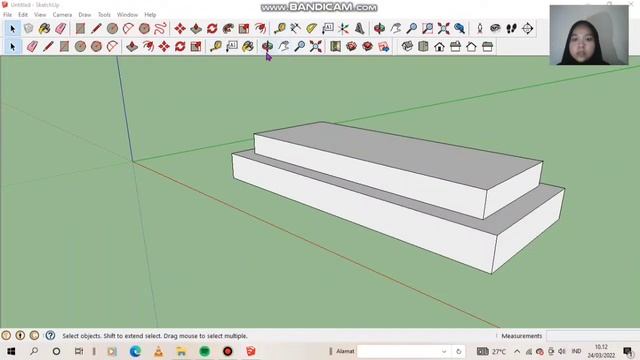The image size is (640, 360).
Task: Select the Look Around eye tool
Action: 496,29
